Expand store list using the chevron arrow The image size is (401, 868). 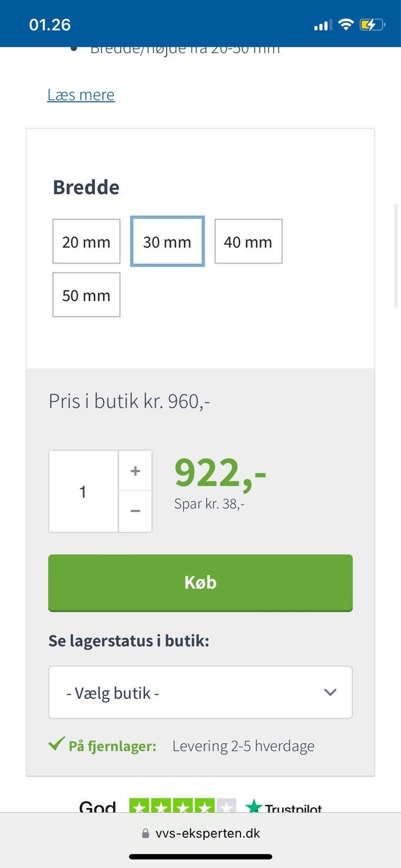(330, 692)
